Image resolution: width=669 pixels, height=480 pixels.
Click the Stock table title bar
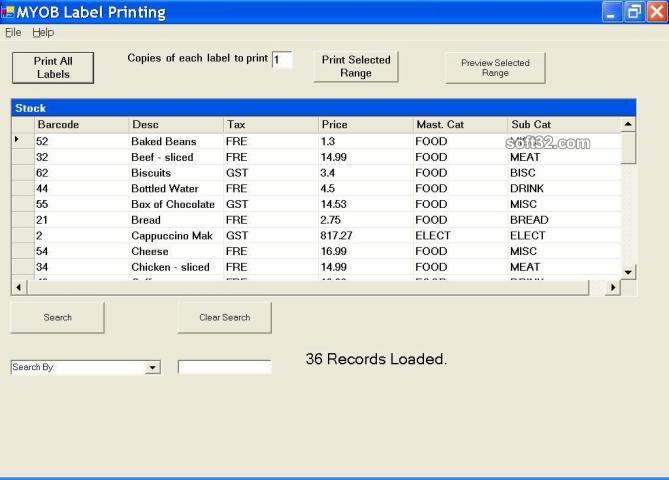323,108
